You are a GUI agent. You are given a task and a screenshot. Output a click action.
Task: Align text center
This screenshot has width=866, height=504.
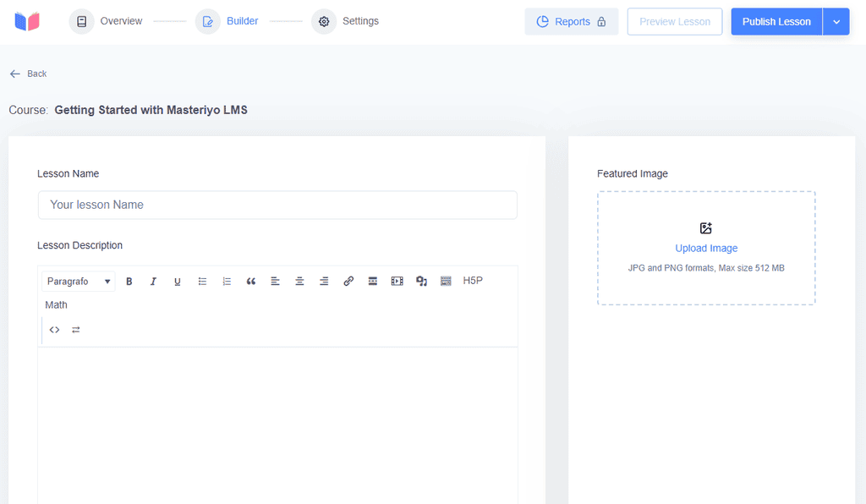coord(299,281)
